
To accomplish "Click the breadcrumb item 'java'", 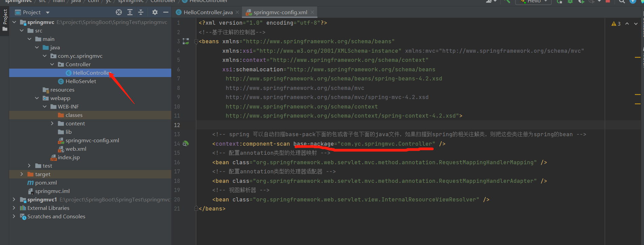I will (x=76, y=1).
